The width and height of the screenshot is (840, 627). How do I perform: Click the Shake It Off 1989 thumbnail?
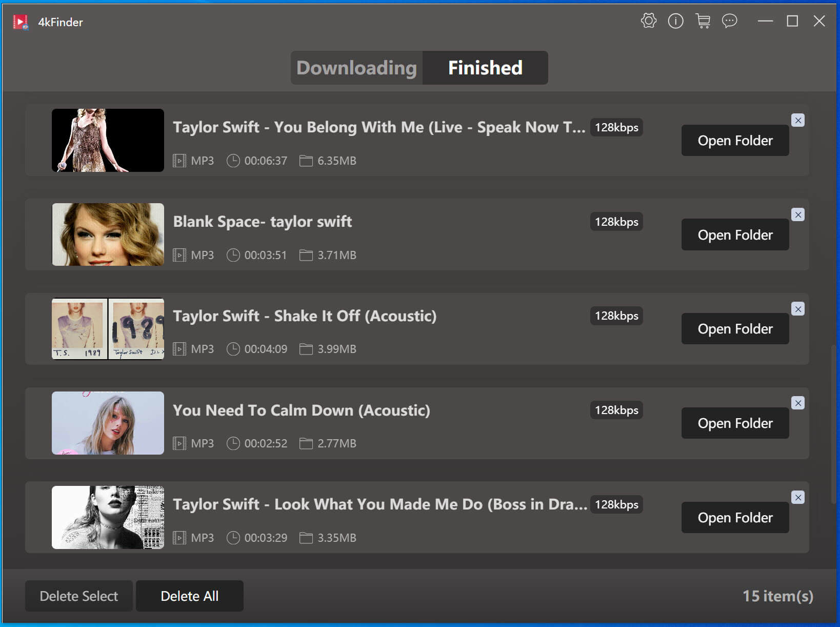pyautogui.click(x=108, y=329)
